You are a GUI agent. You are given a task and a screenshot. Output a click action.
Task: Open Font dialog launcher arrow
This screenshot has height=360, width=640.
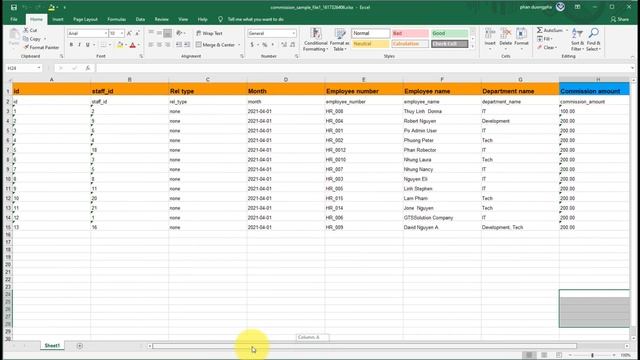pos(141,56)
